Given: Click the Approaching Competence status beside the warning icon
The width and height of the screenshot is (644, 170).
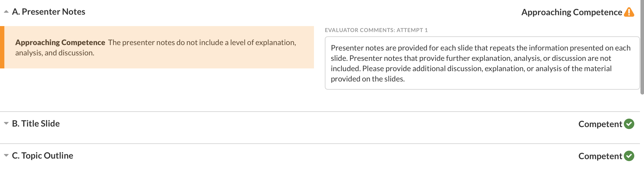Looking at the screenshot, I should click(571, 12).
